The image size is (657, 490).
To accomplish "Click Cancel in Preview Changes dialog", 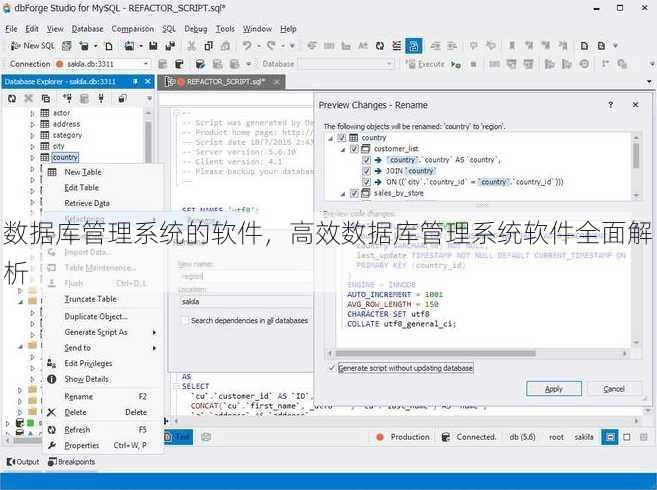I will click(x=614, y=389).
